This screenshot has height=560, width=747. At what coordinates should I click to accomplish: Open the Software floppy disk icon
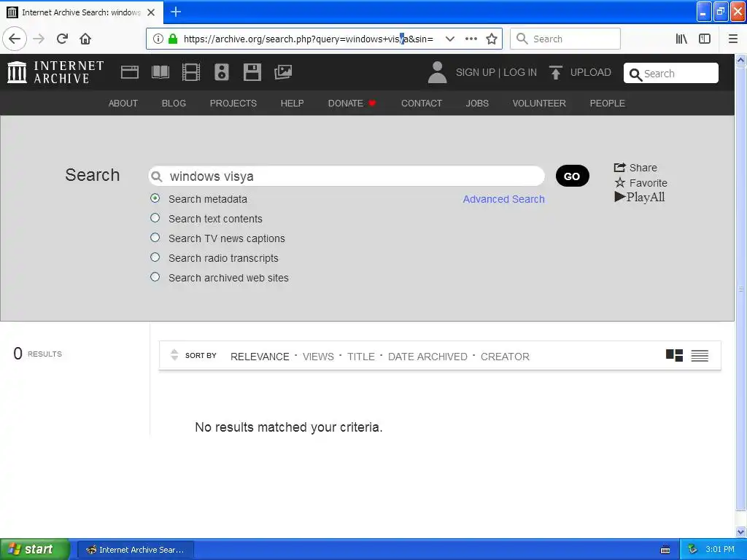click(x=252, y=72)
